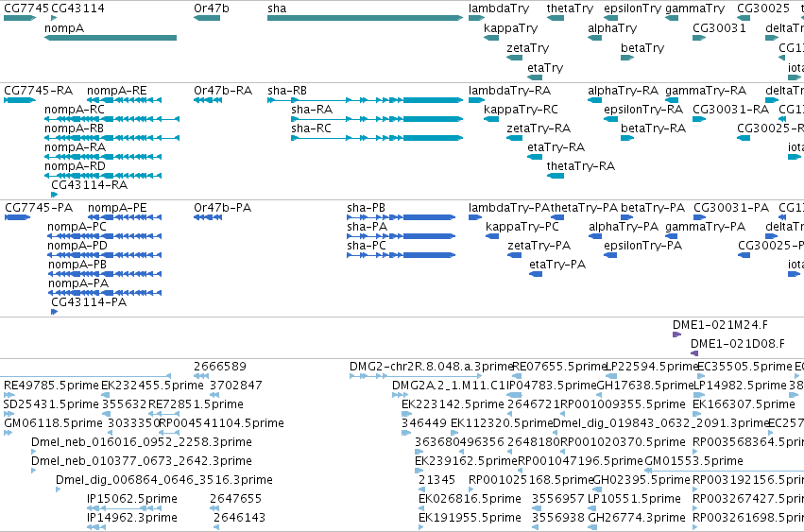The height and width of the screenshot is (532, 804).
Task: Select the thetaTry-RA transcript label
Action: pyautogui.click(x=580, y=166)
